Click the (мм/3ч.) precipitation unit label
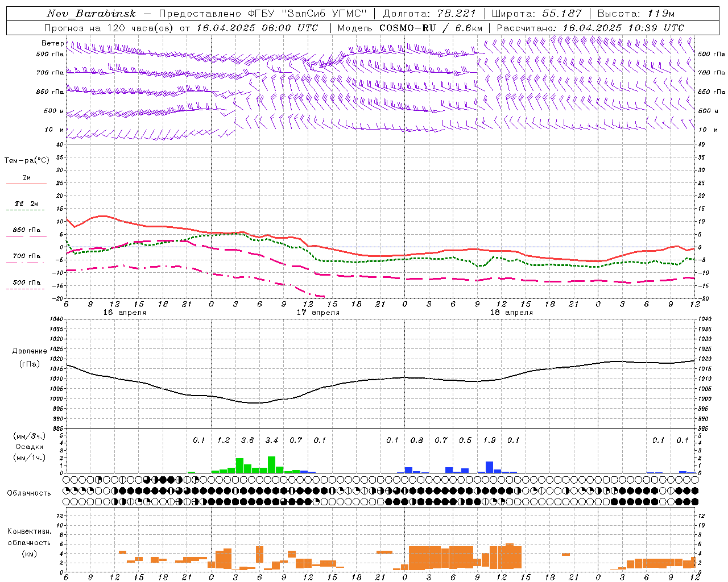Viewport: 728px width, 582px height. pos(30,436)
